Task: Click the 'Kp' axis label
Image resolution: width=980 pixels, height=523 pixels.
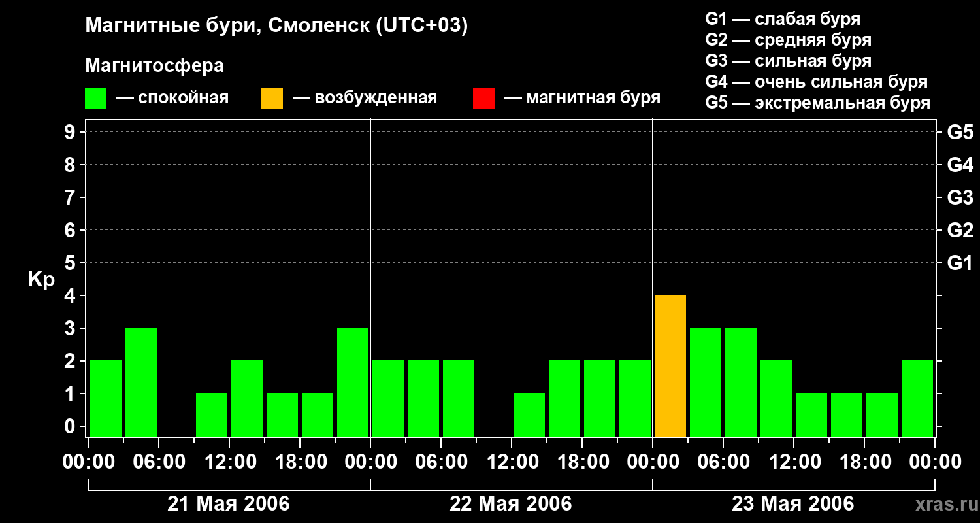Action: pyautogui.click(x=41, y=280)
